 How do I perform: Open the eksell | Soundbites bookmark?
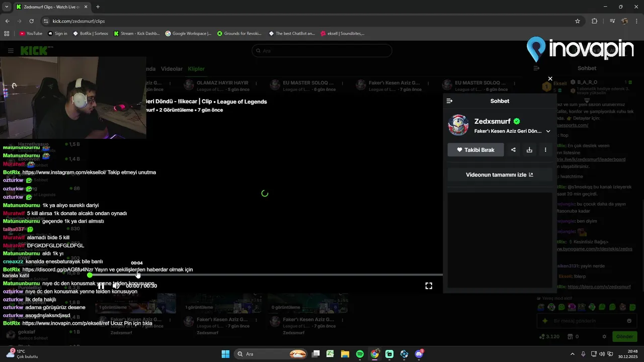[x=343, y=34]
